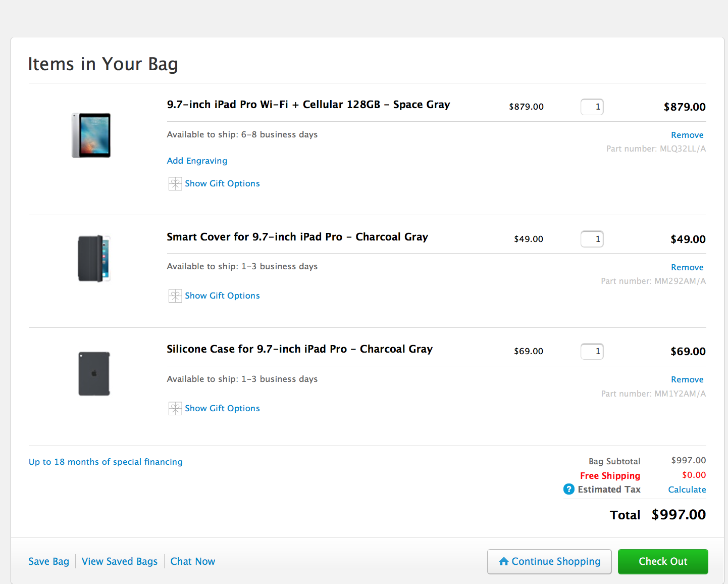Image resolution: width=728 pixels, height=584 pixels.
Task: Calculate the estimated tax
Action: tap(687, 490)
